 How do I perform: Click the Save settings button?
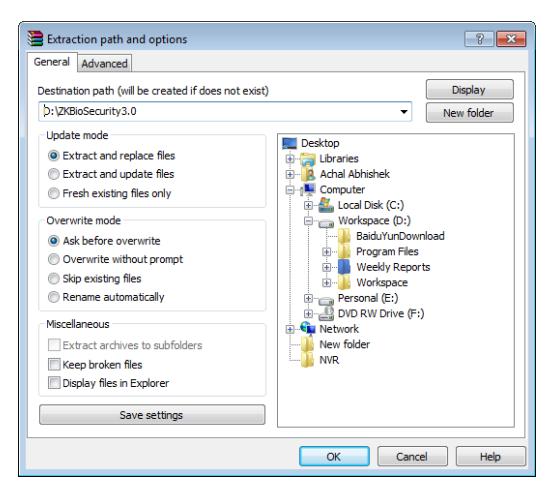[152, 415]
